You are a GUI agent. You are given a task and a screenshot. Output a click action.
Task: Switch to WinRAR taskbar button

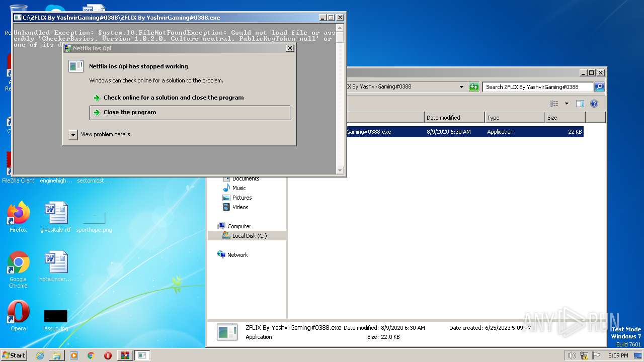tap(125, 355)
